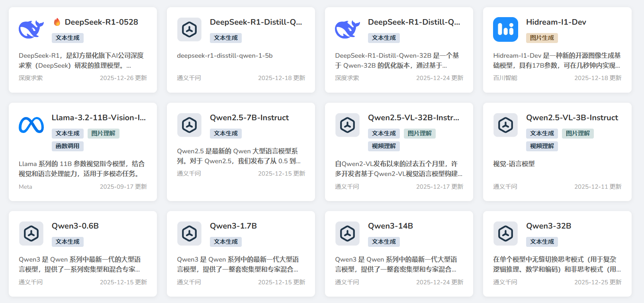The height and width of the screenshot is (303, 644).
Task: Open the Qwen2.5-VL-32B-Instr... model title
Action: [x=414, y=117]
